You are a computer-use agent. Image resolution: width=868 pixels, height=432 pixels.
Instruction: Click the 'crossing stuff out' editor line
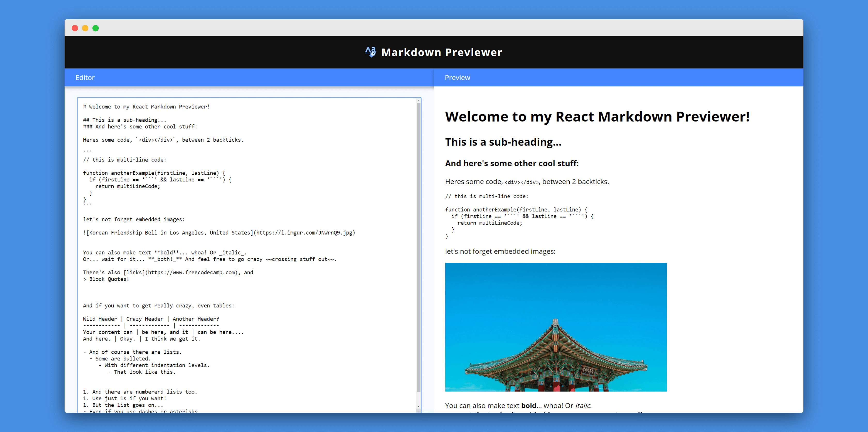pyautogui.click(x=210, y=259)
